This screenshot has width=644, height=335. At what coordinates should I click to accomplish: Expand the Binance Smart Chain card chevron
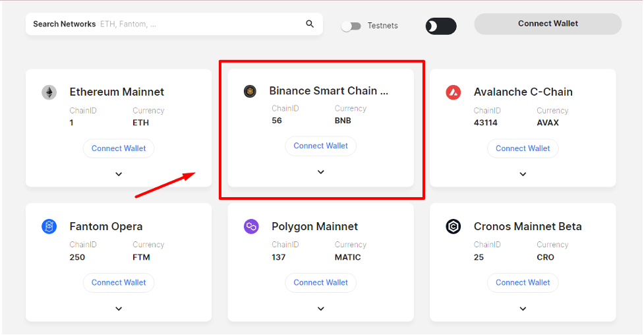321,172
